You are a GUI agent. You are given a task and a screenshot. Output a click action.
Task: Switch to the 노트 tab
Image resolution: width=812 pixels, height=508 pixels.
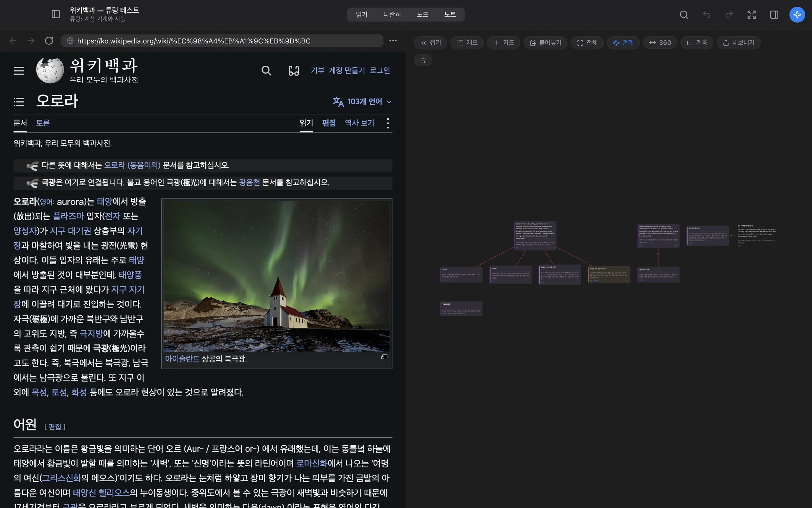coord(450,15)
